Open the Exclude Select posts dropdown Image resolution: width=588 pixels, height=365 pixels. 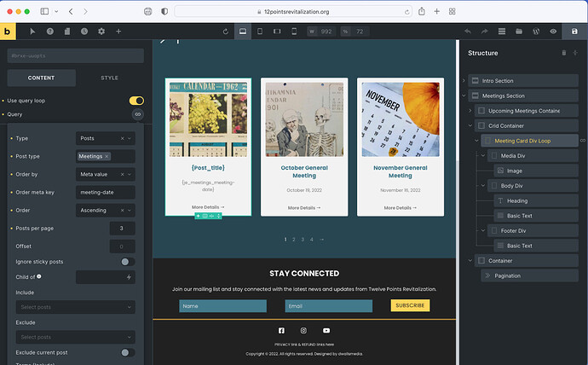[75, 337]
